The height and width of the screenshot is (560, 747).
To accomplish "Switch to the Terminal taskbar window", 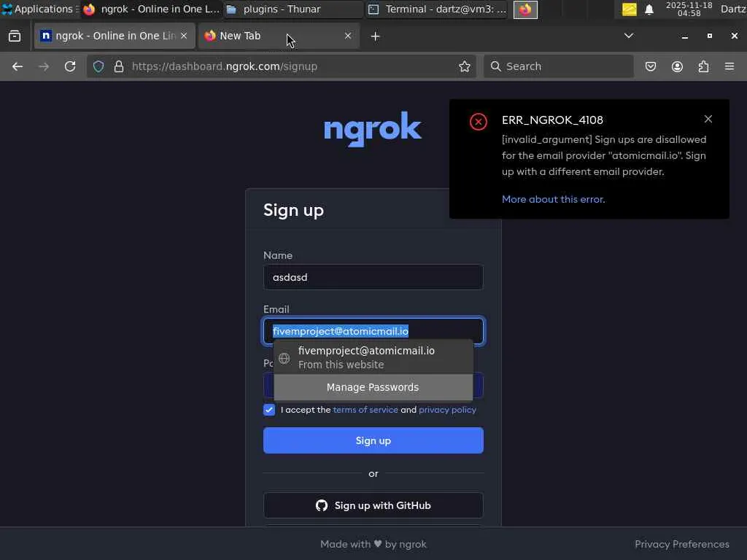I will pyautogui.click(x=438, y=9).
